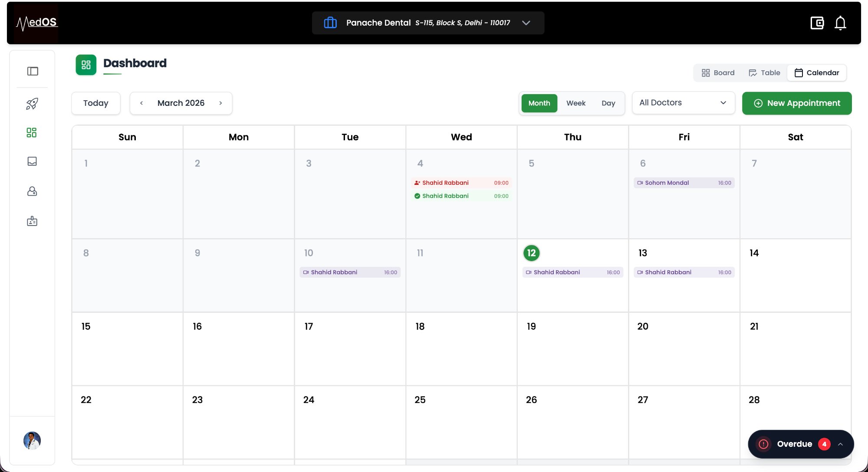This screenshot has height=472, width=868.
Task: Open Shahid Rabbani's 16:00 appointment on March 10
Action: click(x=350, y=272)
